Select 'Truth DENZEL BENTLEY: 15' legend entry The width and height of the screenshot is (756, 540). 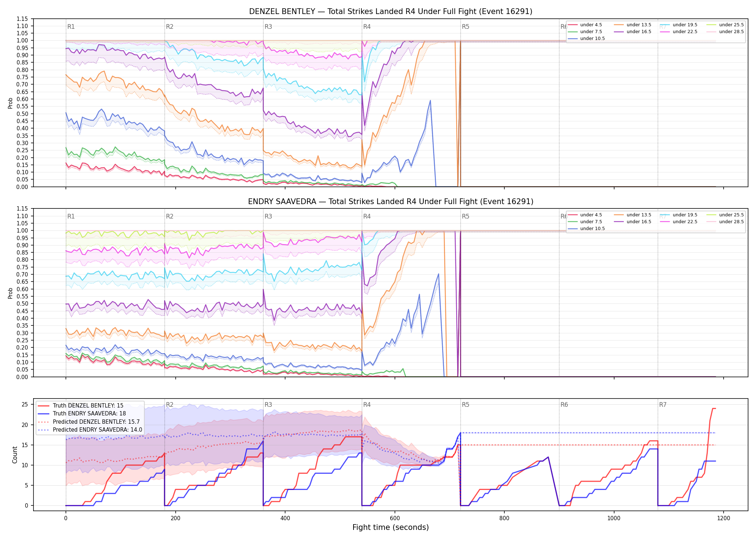point(81,406)
